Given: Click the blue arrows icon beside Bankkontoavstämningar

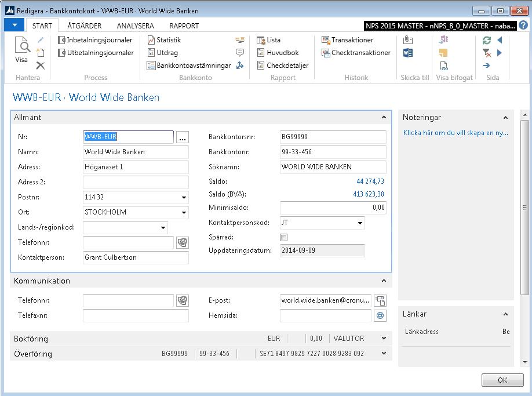Looking at the screenshot, I should pos(240,66).
